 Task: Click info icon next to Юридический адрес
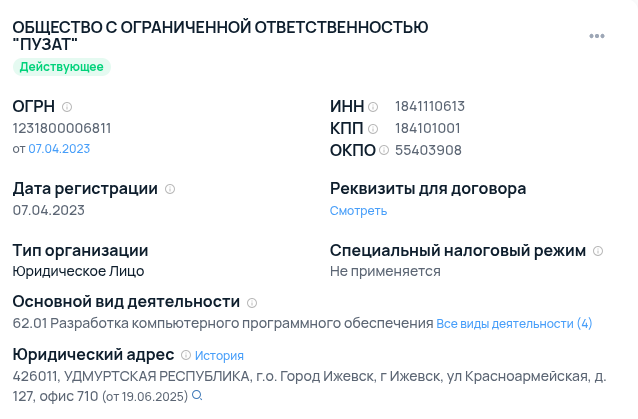(x=186, y=355)
